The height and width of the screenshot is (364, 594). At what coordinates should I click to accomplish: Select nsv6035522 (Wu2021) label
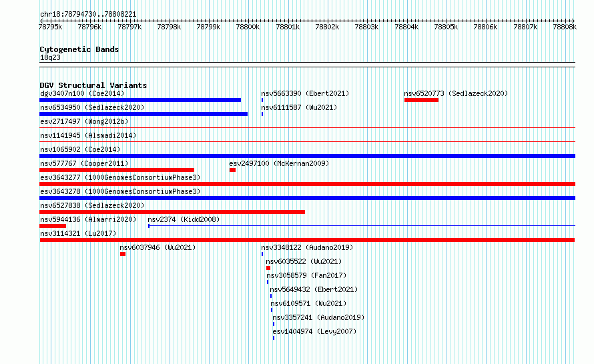(304, 261)
